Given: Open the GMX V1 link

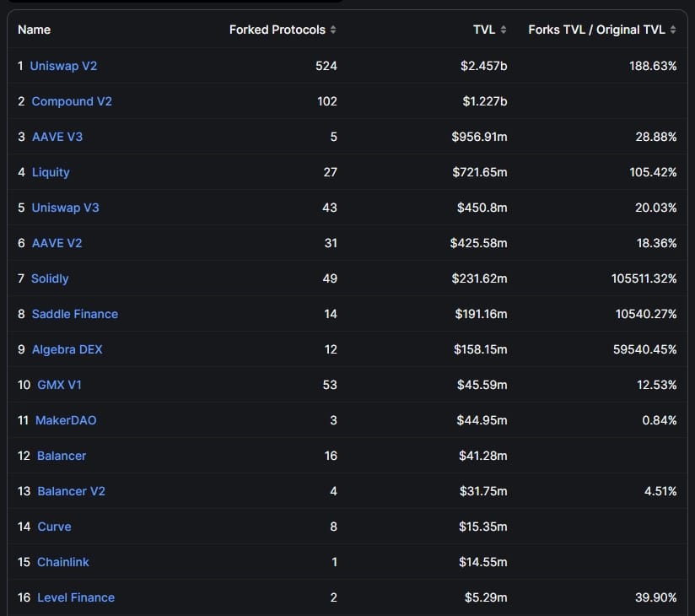Looking at the screenshot, I should click(59, 385).
